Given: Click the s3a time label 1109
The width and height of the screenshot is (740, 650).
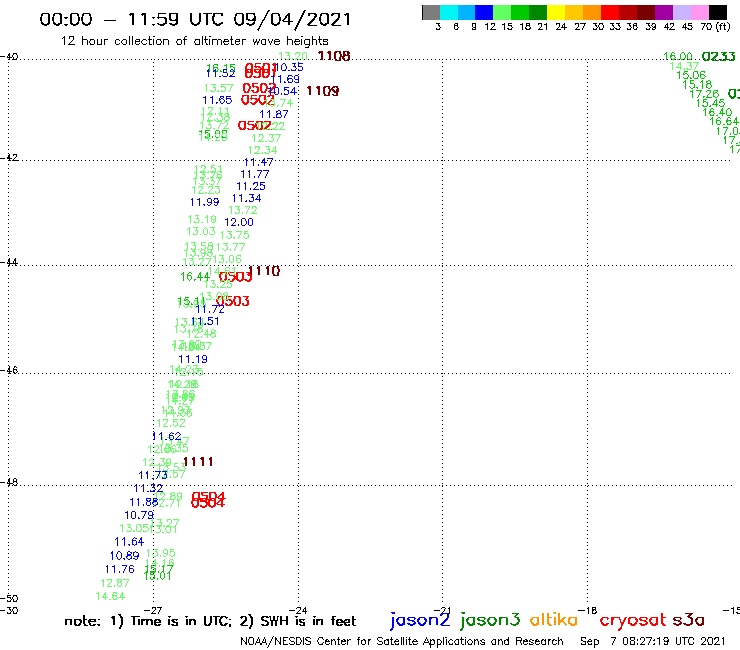Looking at the screenshot, I should click(323, 91).
